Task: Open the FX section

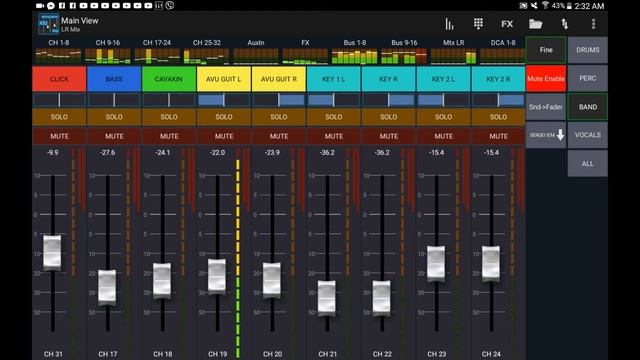Action: click(507, 24)
